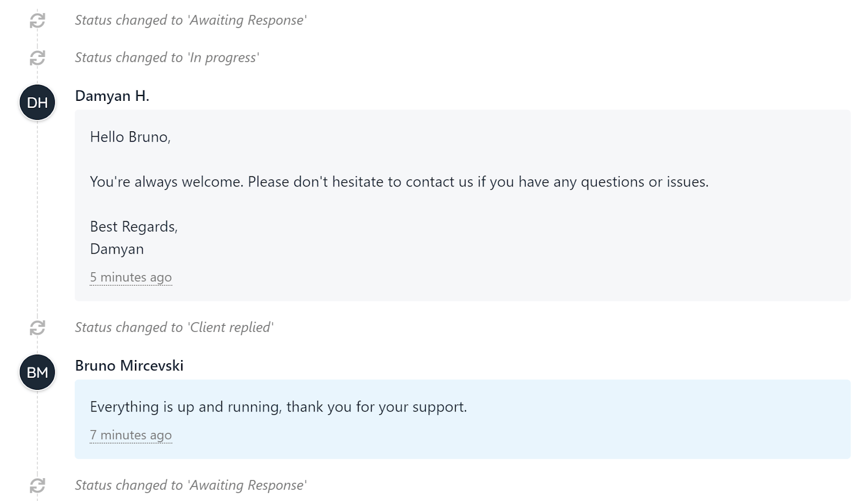
Task: Click the sync icon beside 'In progress' status
Action: (x=37, y=58)
